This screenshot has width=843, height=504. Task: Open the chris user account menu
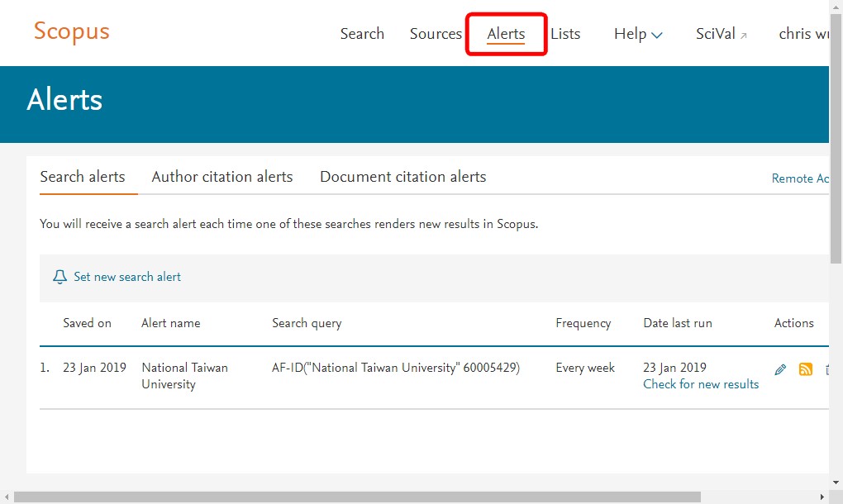[803, 34]
